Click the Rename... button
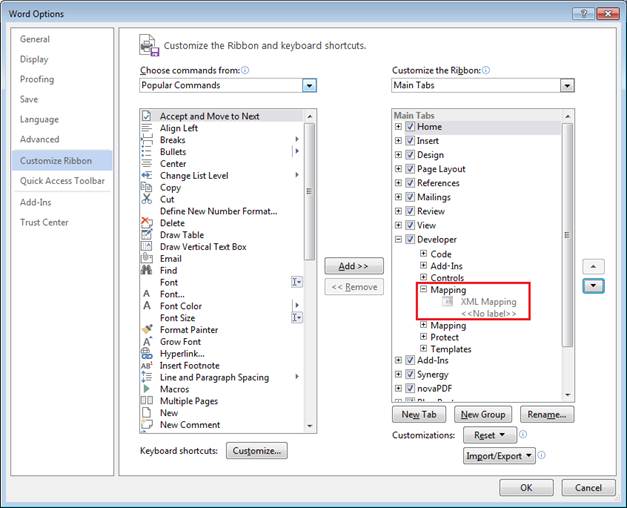 547,414
